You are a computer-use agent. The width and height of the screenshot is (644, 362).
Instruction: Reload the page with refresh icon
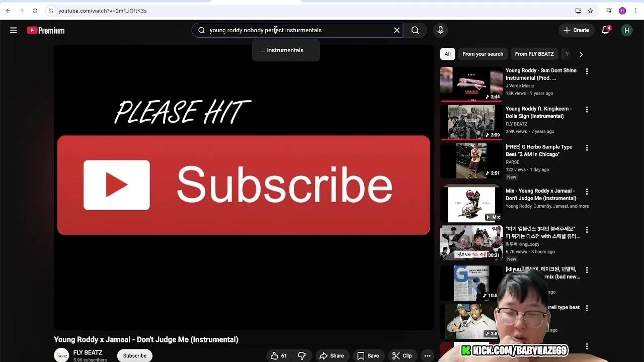coord(35,11)
